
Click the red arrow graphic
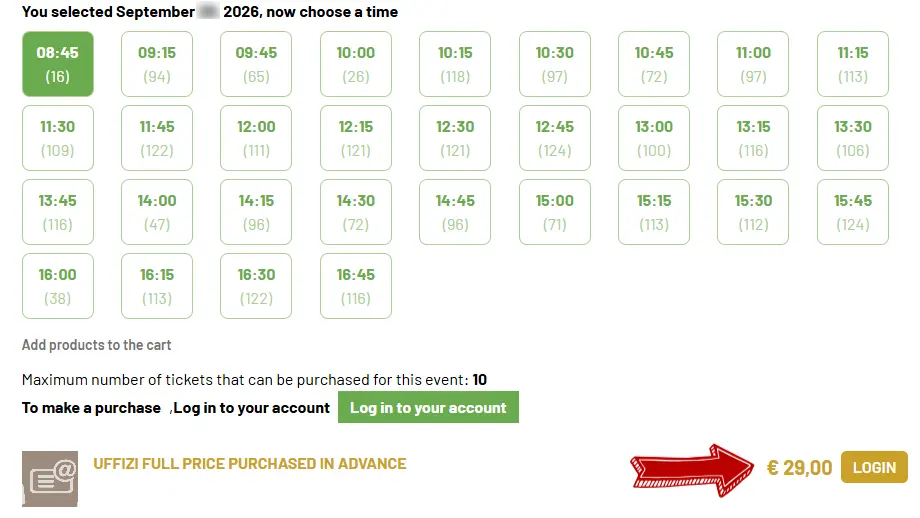point(692,470)
